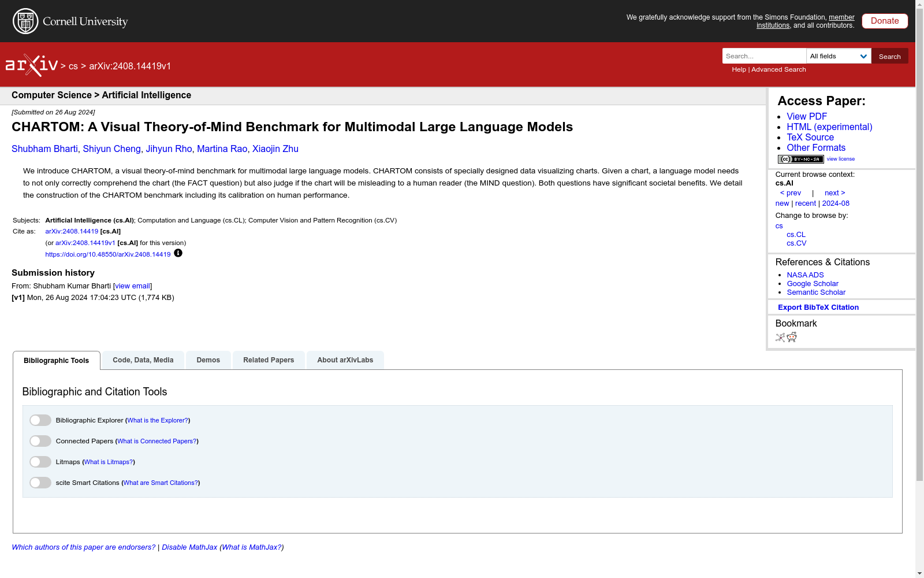Open the Google Scholar link
This screenshot has width=924, height=578.
(x=813, y=284)
